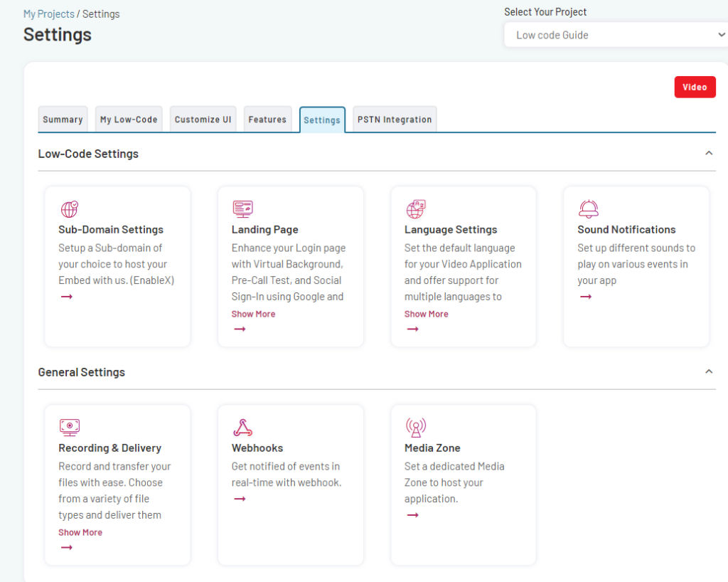
Task: Show more of Landing Page description
Action: pyautogui.click(x=254, y=314)
